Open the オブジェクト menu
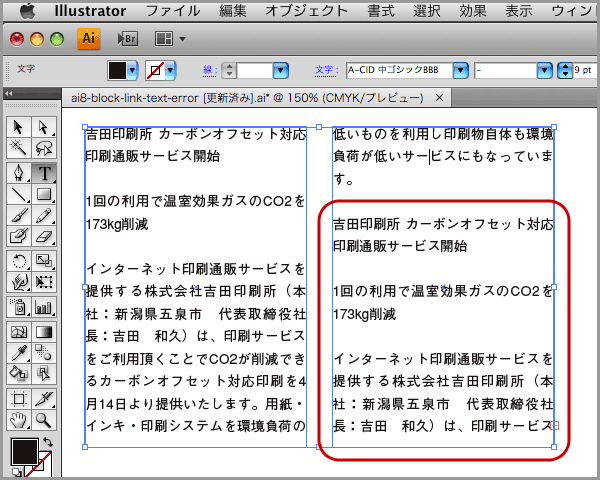600x480 pixels. [x=307, y=11]
